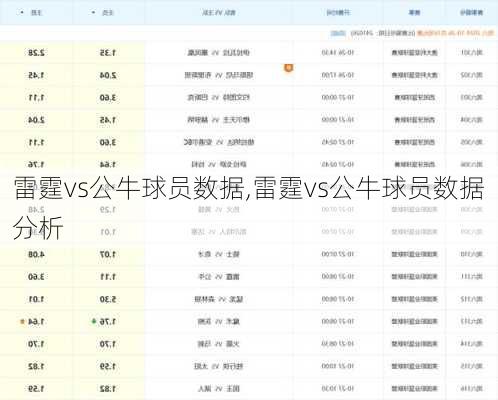Select 1.35 odds in row 周六301
This screenshot has width=498, height=400.
(108, 53)
